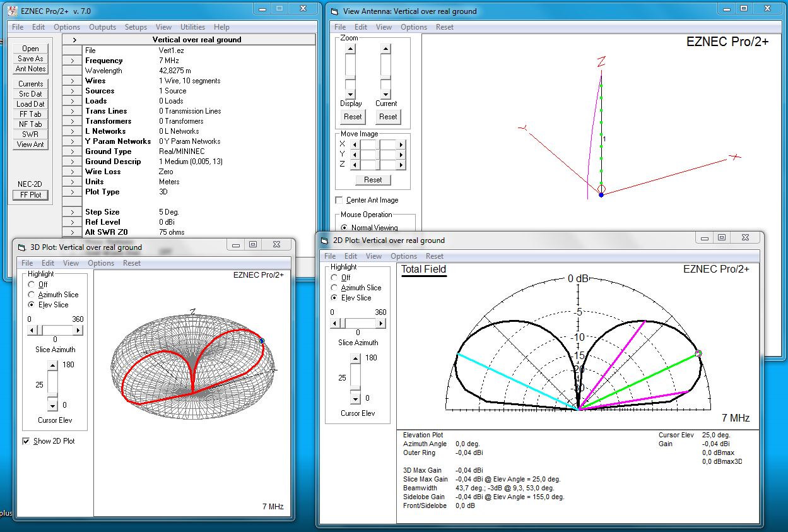This screenshot has width=788, height=532.
Task: Expand the Wires row arrow button
Action: click(x=73, y=81)
